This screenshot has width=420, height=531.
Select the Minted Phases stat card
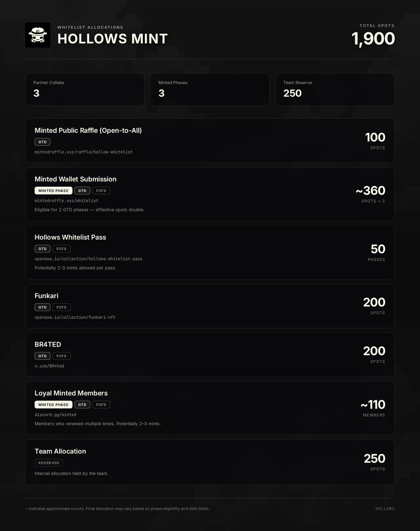click(x=210, y=89)
